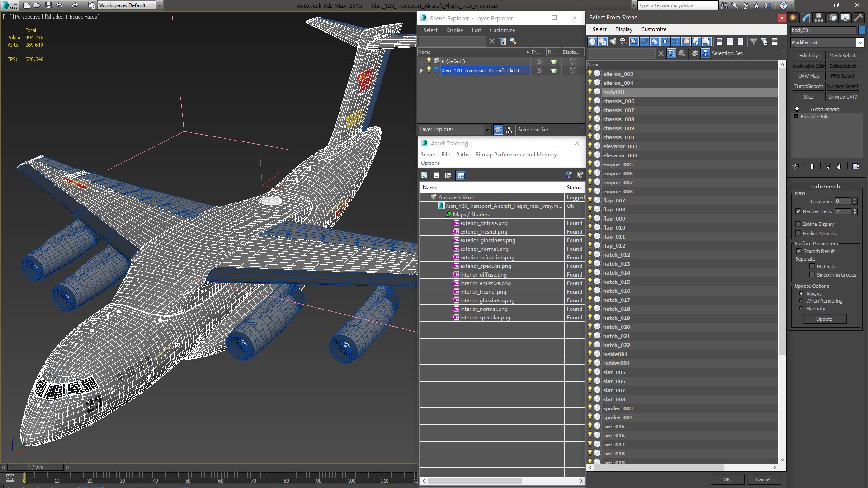
Task: Click the Layer Explorer layers icon
Action: (498, 130)
